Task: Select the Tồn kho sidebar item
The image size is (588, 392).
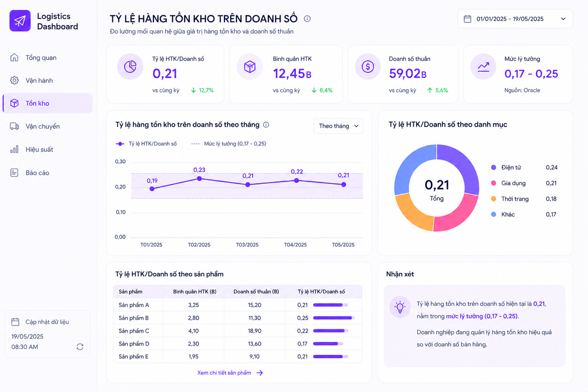Action: (47, 103)
